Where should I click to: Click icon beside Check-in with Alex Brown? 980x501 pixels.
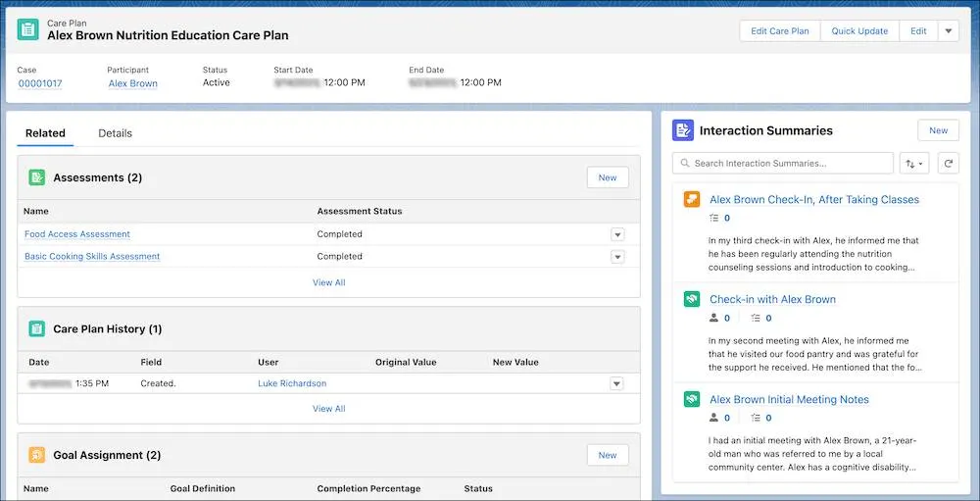691,300
